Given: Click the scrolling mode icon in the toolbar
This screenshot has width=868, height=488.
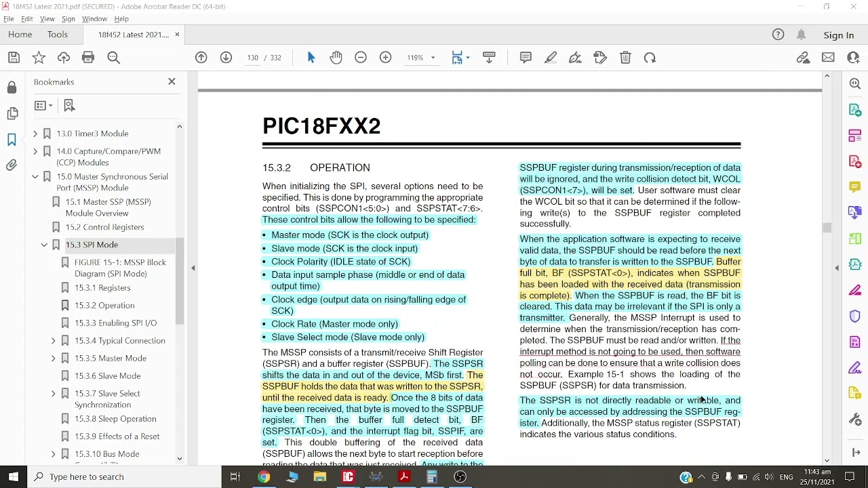Looking at the screenshot, I should (489, 58).
